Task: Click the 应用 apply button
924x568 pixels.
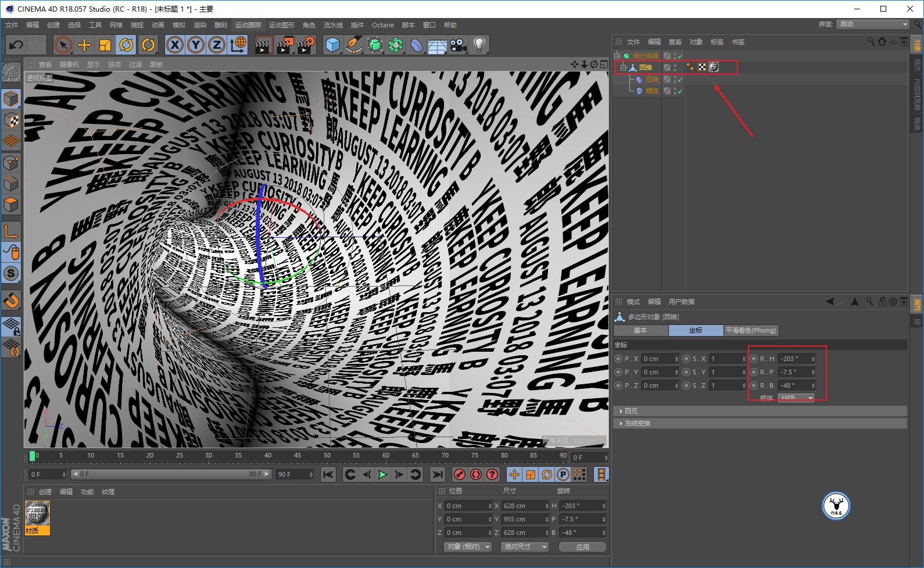Action: (x=583, y=547)
